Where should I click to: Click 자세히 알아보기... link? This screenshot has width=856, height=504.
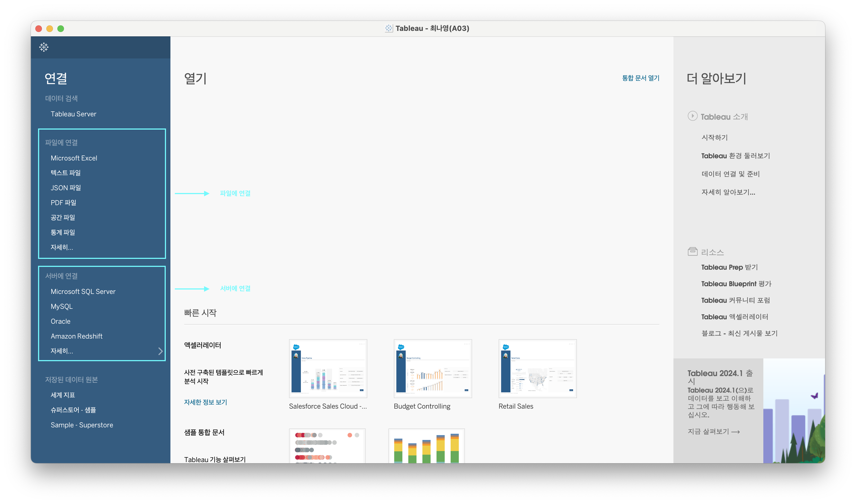pyautogui.click(x=728, y=192)
